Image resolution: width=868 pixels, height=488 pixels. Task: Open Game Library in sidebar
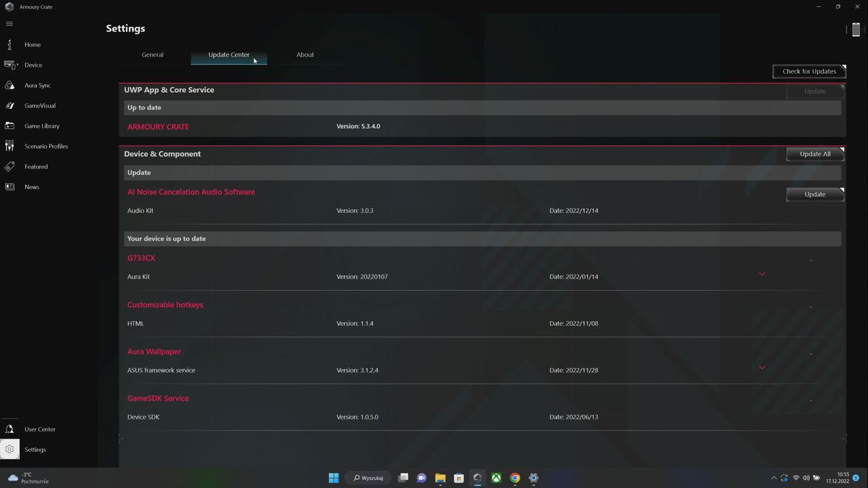[x=41, y=126]
